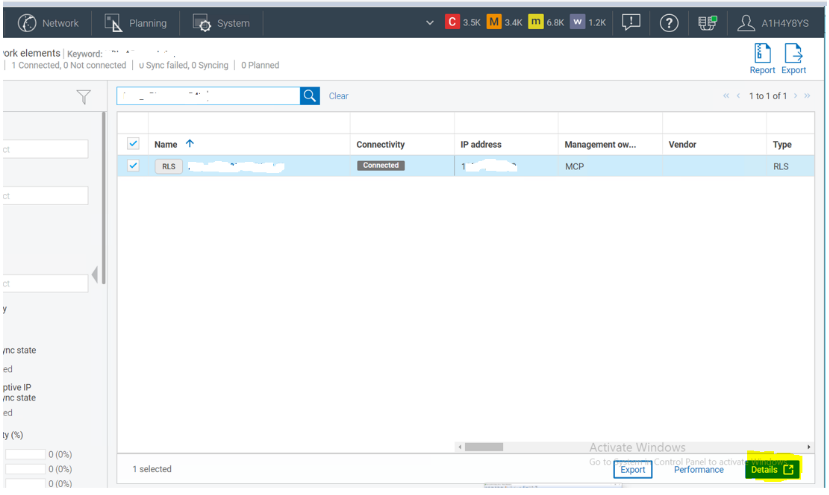829x495 pixels.
Task: Go to last page arrow
Action: (x=807, y=96)
